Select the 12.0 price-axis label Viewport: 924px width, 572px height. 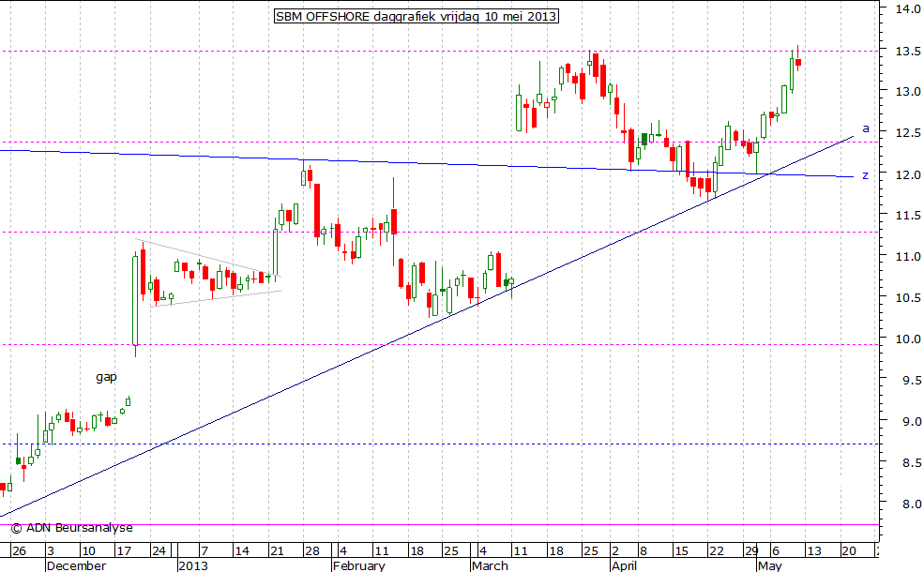point(909,175)
